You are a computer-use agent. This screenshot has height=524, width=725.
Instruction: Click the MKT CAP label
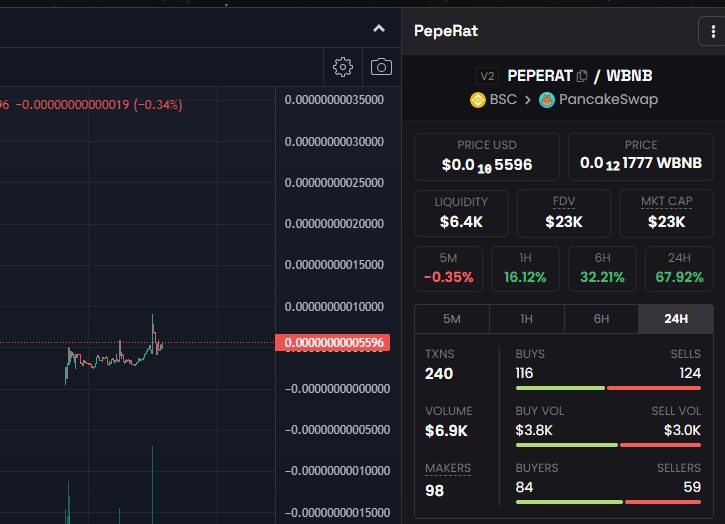[666, 202]
